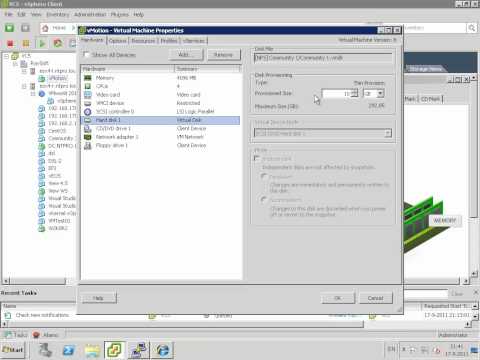Launch Internet Explorer from the taskbar
Screen dimensions: 480x360
pos(162,350)
